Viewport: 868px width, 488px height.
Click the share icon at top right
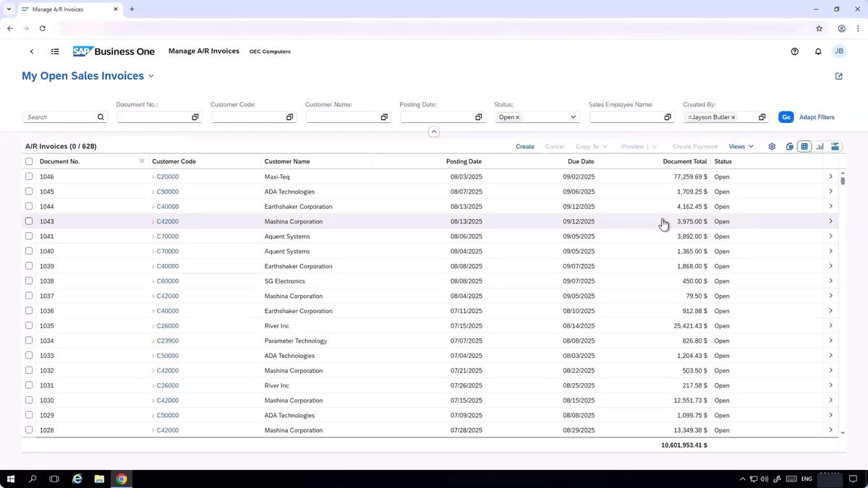(x=839, y=76)
